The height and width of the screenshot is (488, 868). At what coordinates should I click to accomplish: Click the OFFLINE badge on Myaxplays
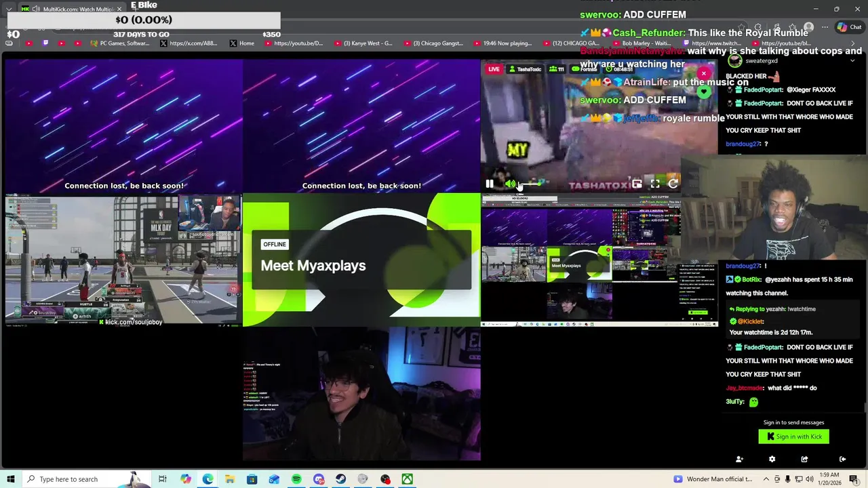[x=275, y=244]
